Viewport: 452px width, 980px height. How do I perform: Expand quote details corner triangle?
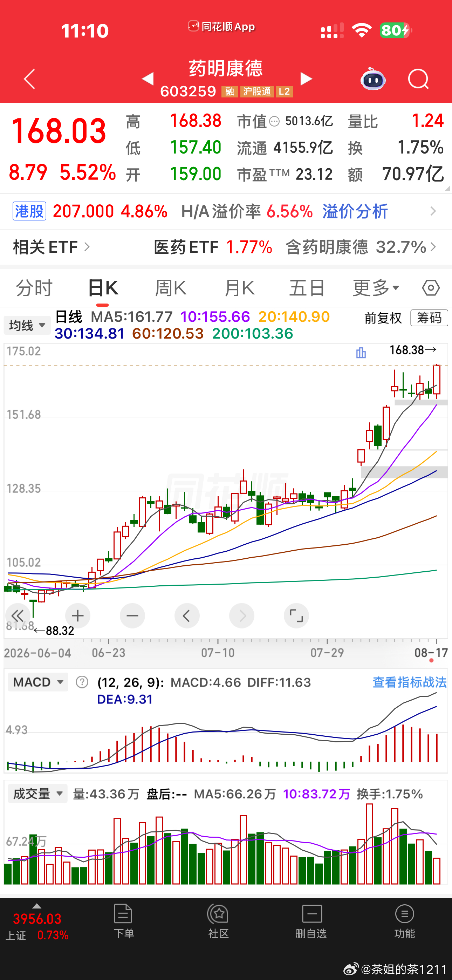tap(447, 188)
